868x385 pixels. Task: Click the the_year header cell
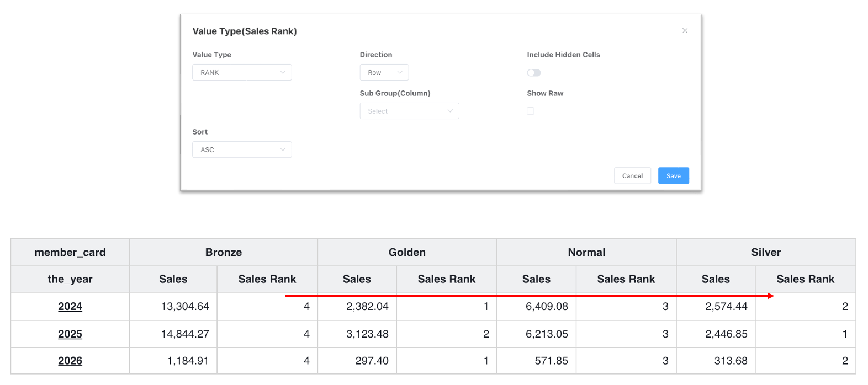click(70, 279)
